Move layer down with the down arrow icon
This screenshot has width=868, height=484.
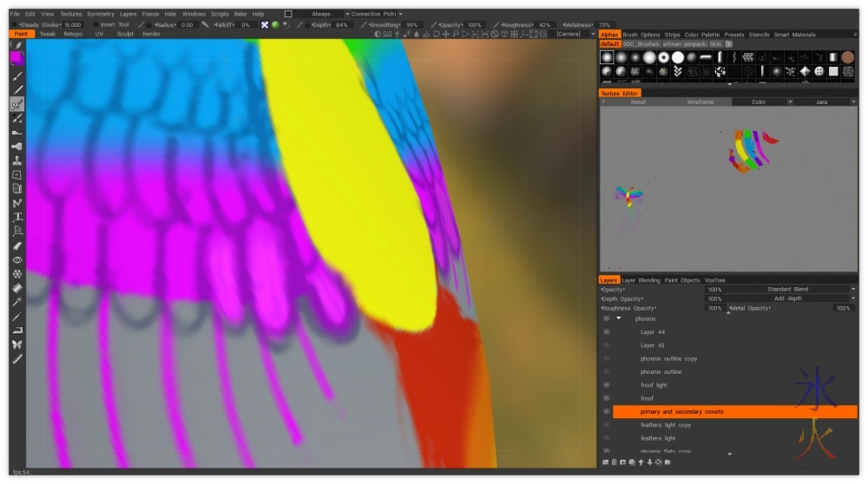[x=649, y=462]
